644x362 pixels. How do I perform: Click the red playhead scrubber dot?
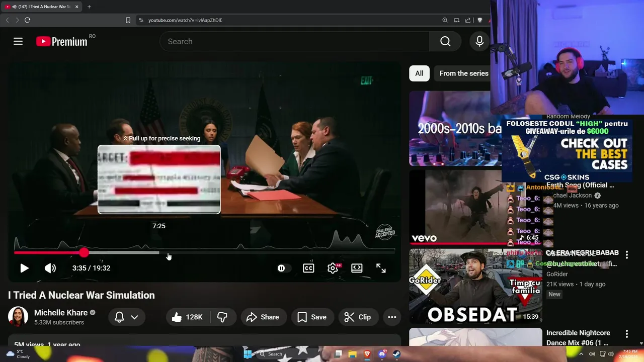click(x=84, y=252)
